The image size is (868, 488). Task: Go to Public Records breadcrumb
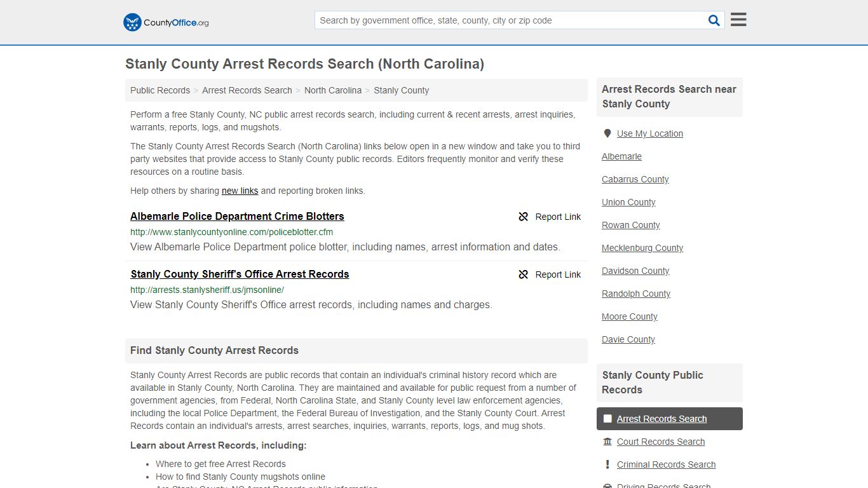pos(160,90)
